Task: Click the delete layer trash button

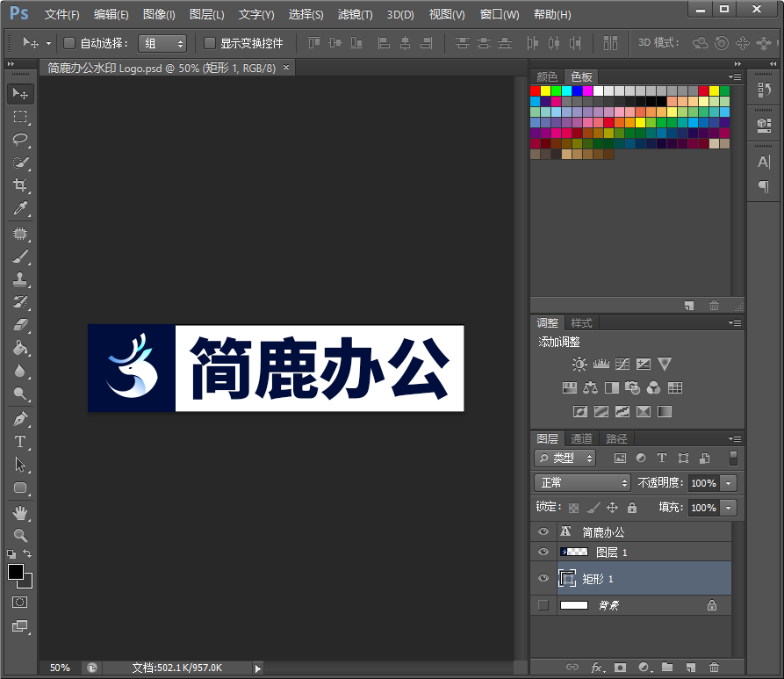Action: (714, 668)
